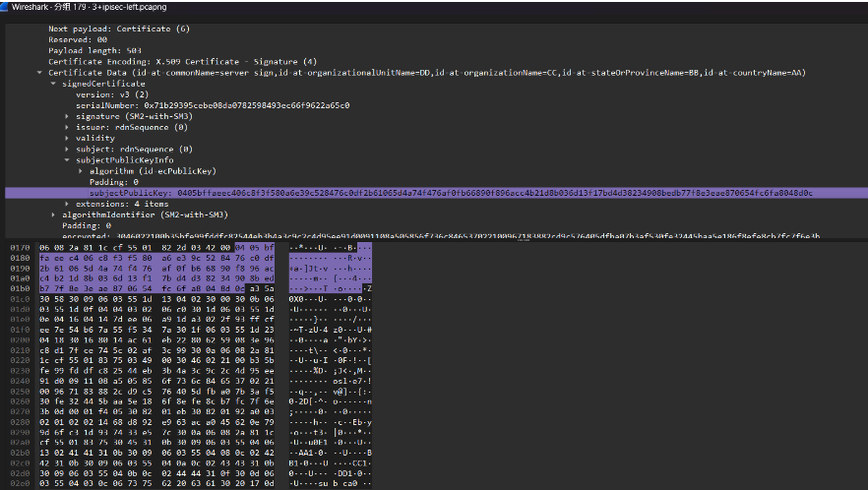Click hex offset 01a0 in bytes pane
Screen dimensions: 868x490
click(21, 278)
